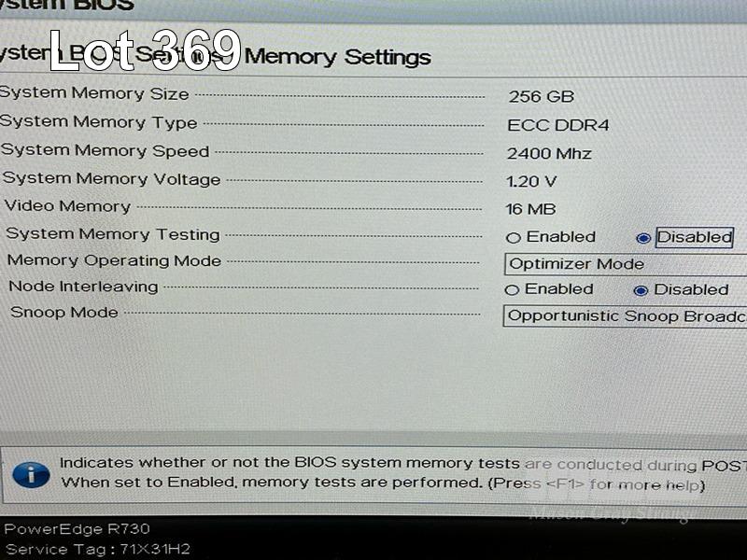Click the Snoop Mode label
747x560 pixels.
pos(64,313)
